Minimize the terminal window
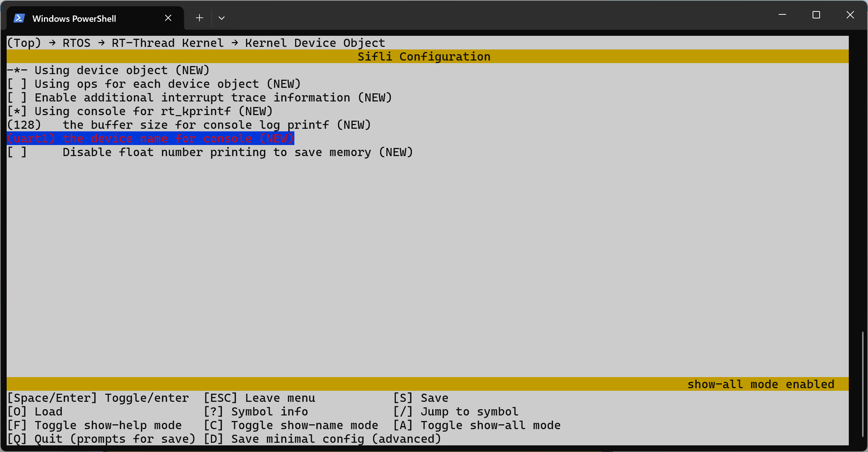This screenshot has width=868, height=452. coord(782,15)
